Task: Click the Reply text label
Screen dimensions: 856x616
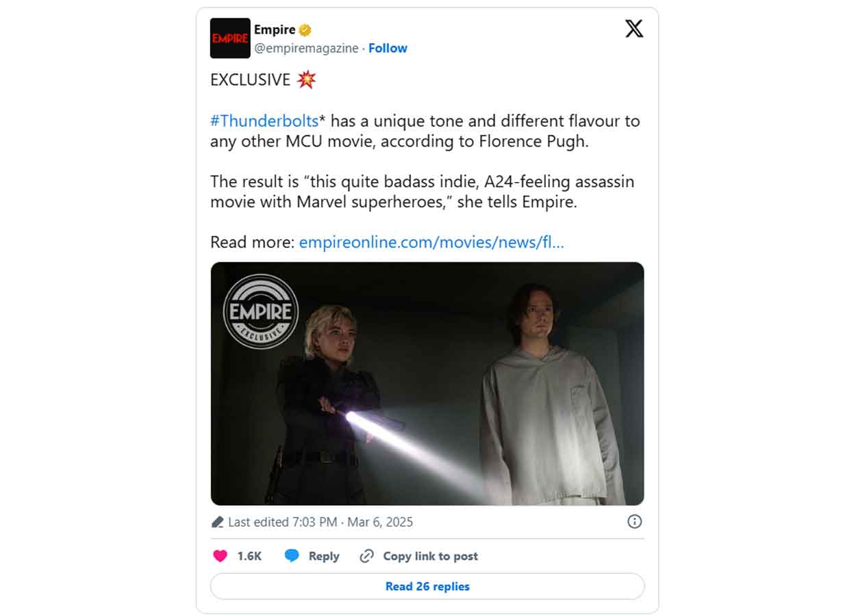Action: 324,556
